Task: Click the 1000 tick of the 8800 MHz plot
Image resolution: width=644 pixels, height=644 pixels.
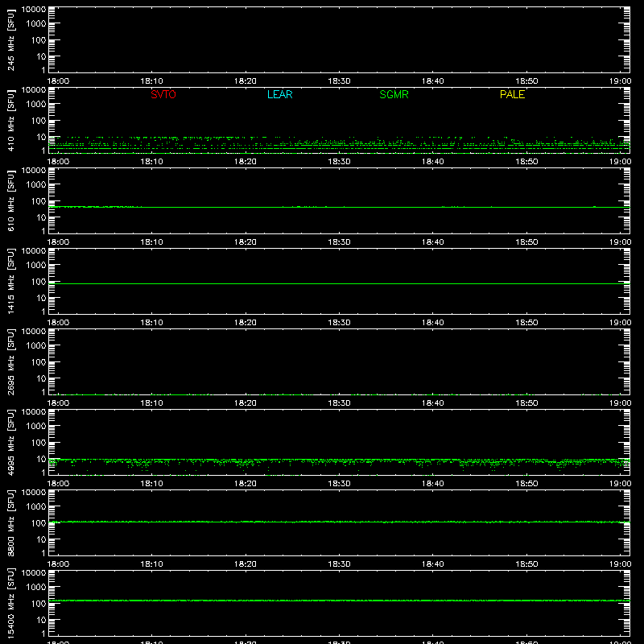Action: coord(36,506)
